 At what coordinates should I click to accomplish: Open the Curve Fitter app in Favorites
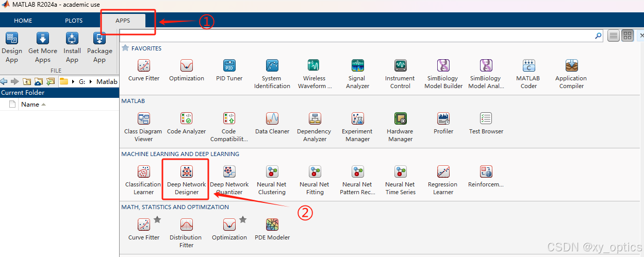coord(144,70)
